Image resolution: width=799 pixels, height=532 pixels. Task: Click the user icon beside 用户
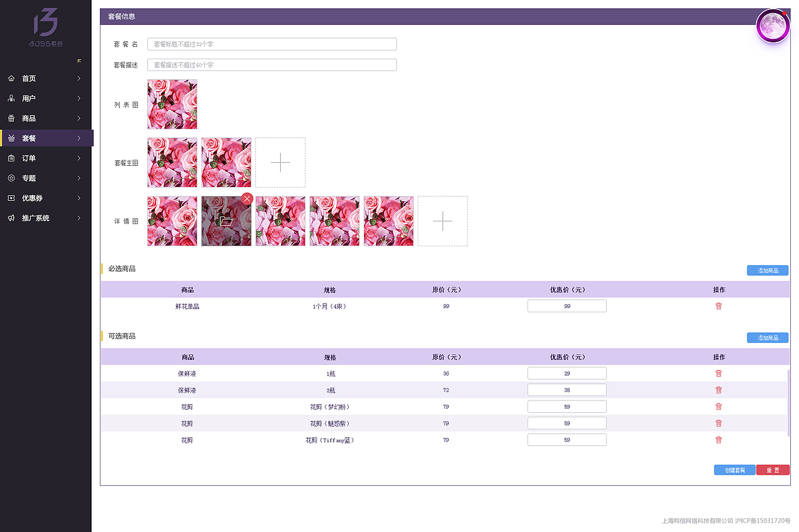point(11,99)
